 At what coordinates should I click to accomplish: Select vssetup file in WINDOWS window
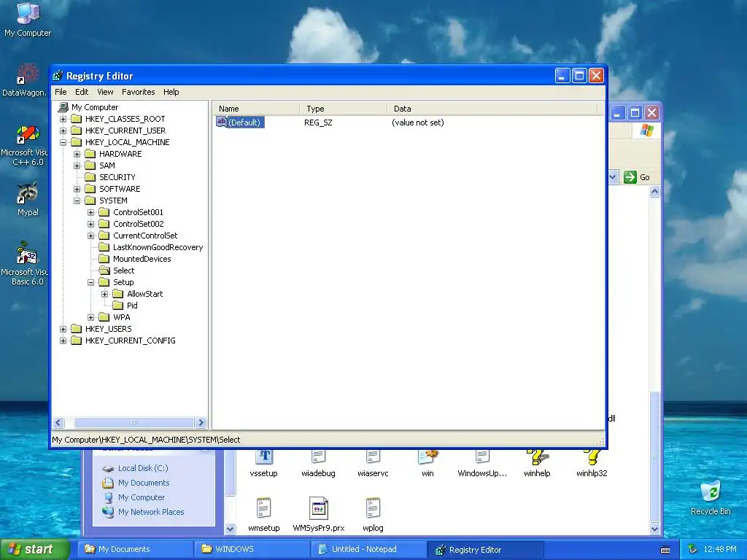(263, 463)
